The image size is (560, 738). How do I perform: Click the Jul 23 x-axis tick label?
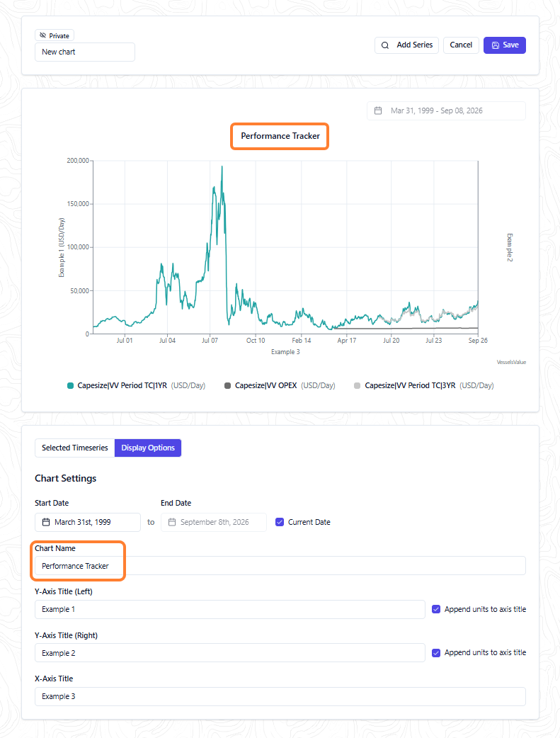pos(434,340)
